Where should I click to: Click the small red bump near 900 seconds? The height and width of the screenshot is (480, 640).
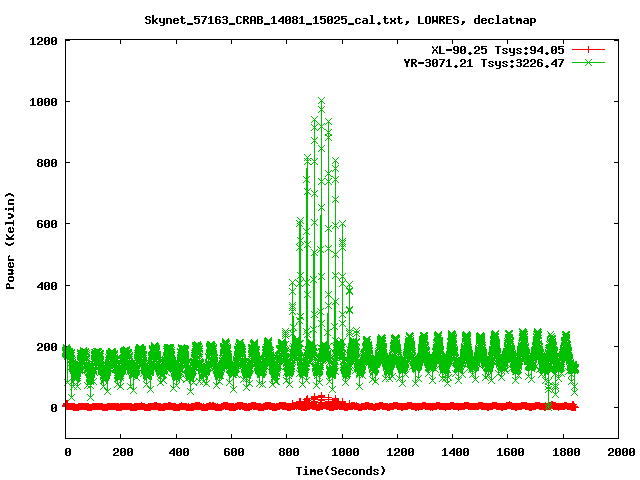(x=321, y=400)
